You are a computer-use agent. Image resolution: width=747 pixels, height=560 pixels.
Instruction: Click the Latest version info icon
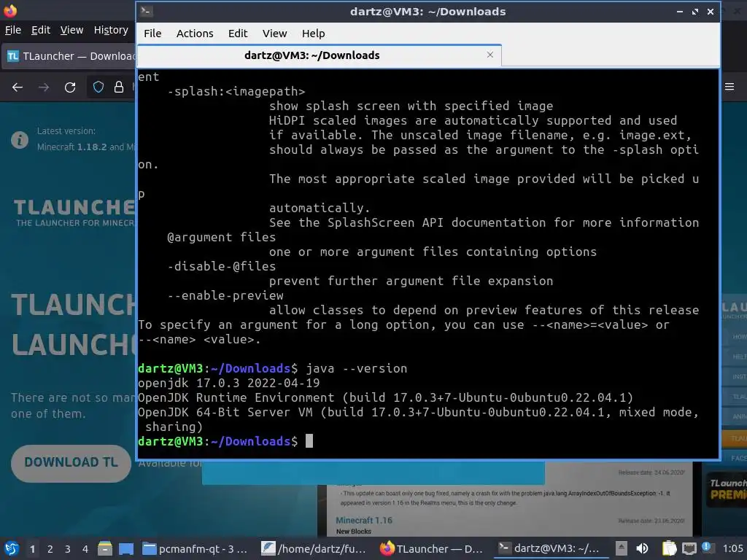pos(20,140)
